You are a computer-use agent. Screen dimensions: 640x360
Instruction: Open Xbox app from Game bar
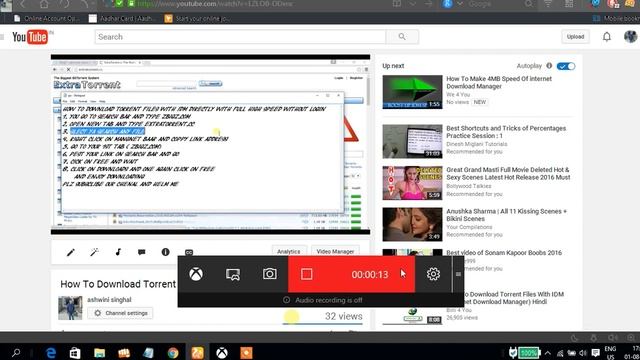coord(196,274)
